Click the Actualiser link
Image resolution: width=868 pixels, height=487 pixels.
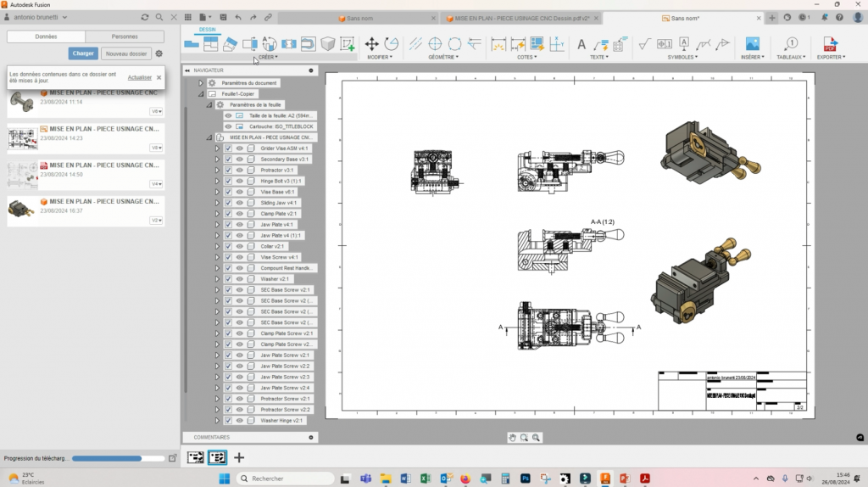coord(140,77)
